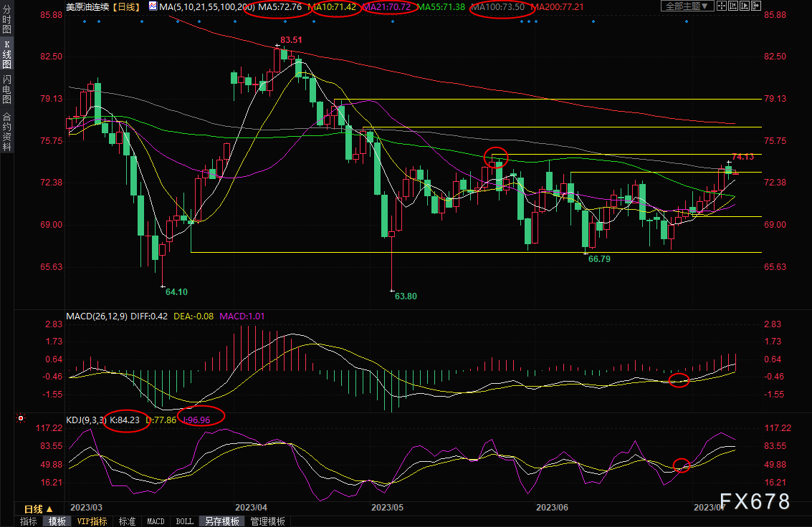Screen dimensions: 812x527
Task: Click the 66.79 low price label
Action: coord(599,258)
